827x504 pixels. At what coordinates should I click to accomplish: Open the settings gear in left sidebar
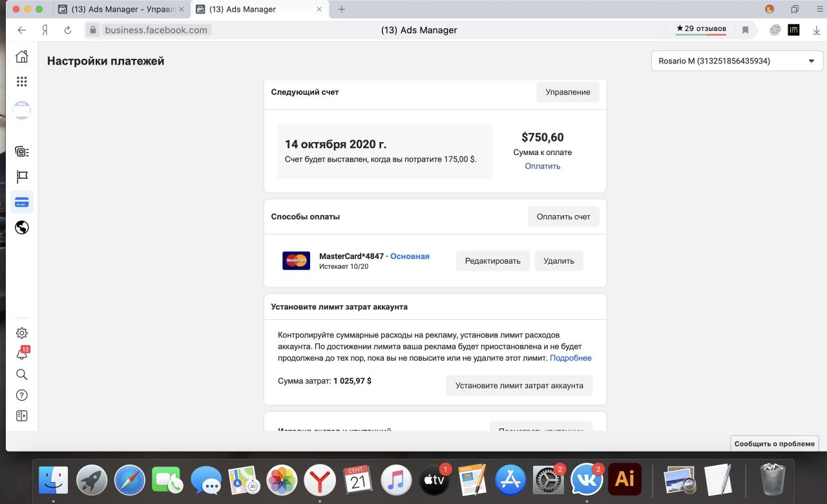[21, 333]
